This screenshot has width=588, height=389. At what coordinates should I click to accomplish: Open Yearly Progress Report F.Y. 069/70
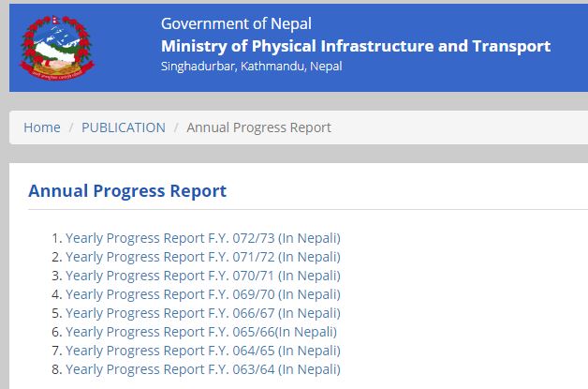click(203, 294)
